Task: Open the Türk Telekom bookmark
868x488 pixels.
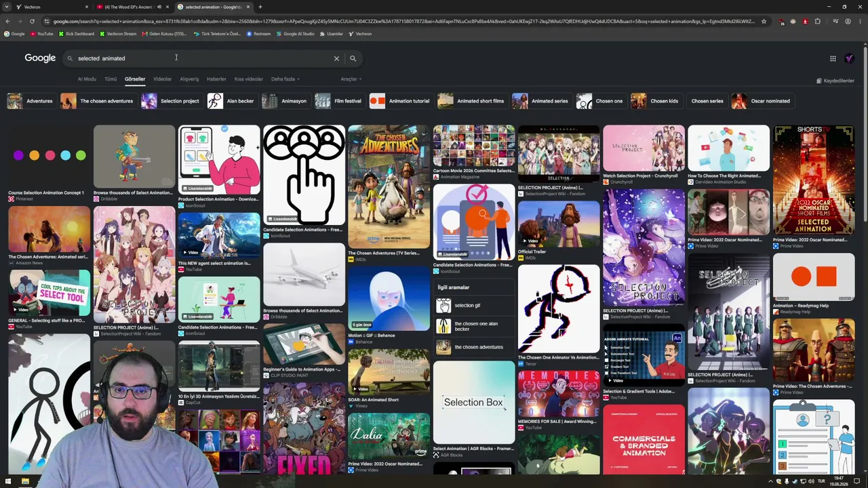Action: (x=217, y=33)
